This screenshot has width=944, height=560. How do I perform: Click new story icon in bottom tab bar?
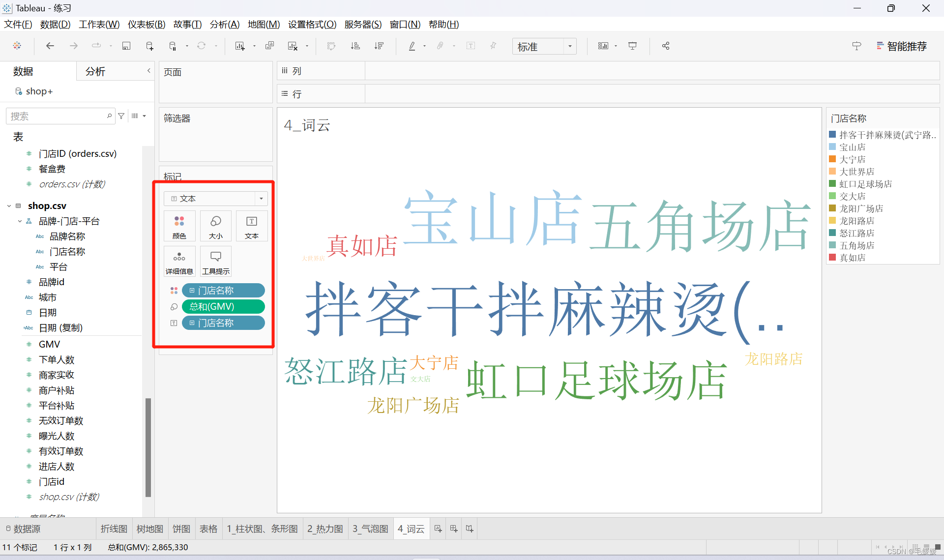[x=470, y=529]
